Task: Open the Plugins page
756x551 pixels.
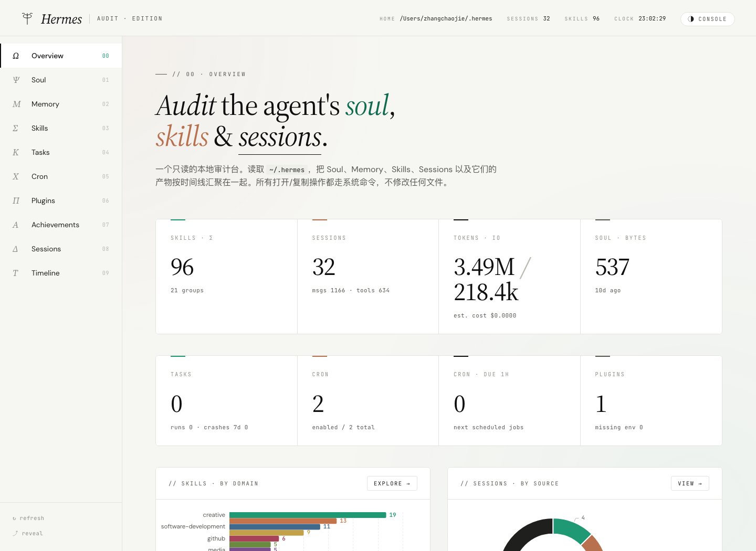Action: tap(61, 200)
